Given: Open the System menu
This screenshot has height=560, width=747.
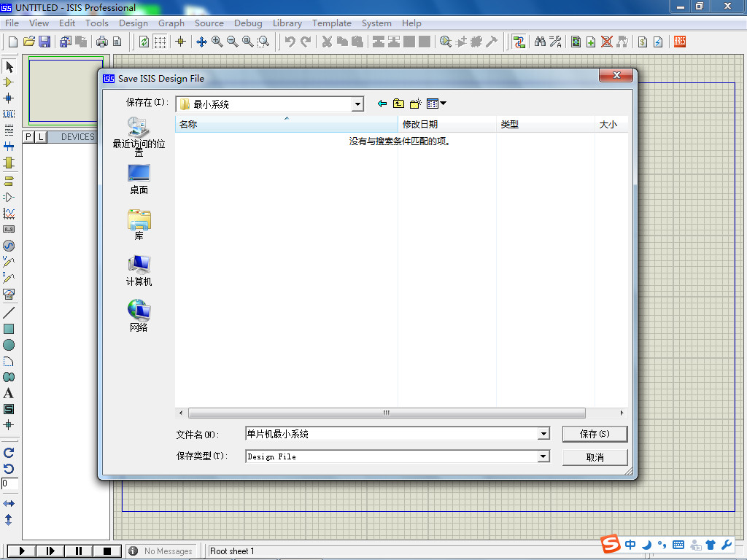Looking at the screenshot, I should pyautogui.click(x=376, y=23).
